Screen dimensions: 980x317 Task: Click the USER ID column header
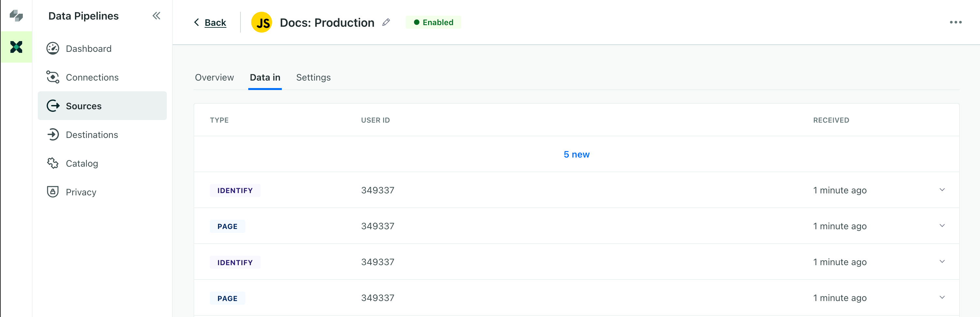[376, 120]
